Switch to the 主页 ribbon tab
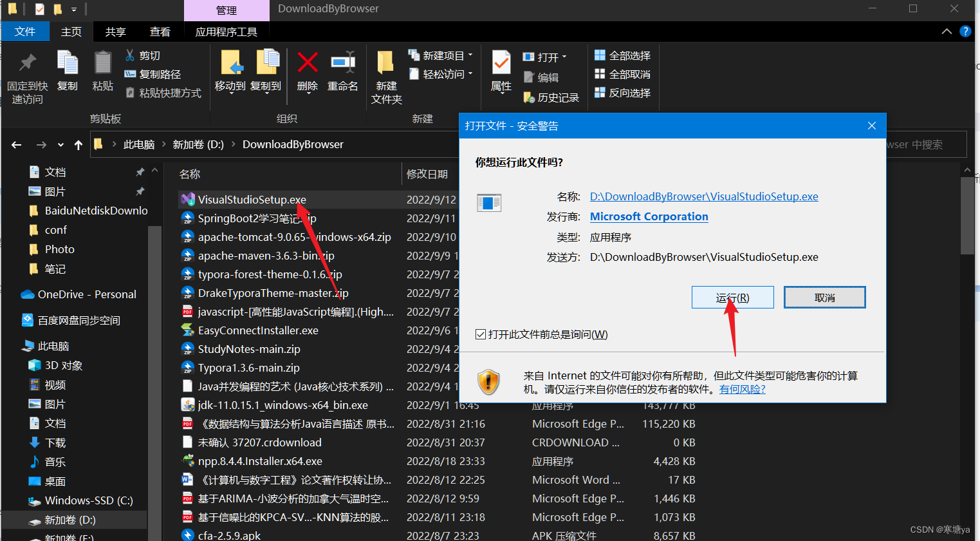This screenshot has width=980, height=541. point(71,32)
